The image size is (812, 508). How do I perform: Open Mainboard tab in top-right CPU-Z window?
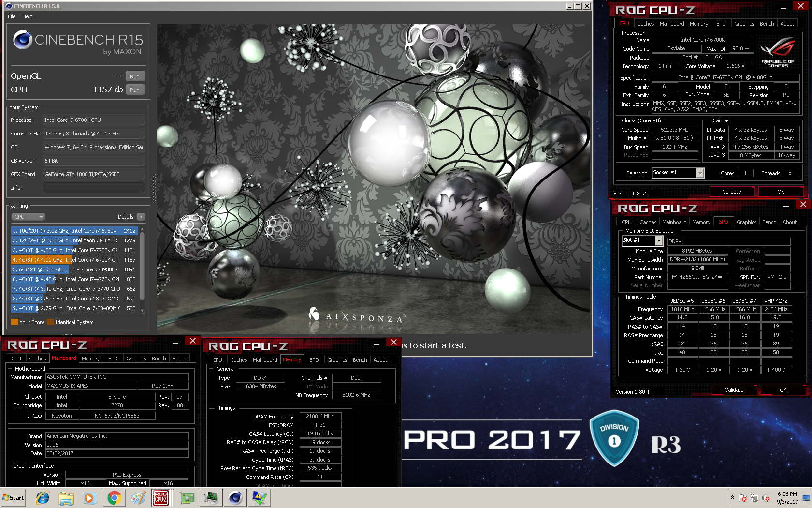(672, 24)
